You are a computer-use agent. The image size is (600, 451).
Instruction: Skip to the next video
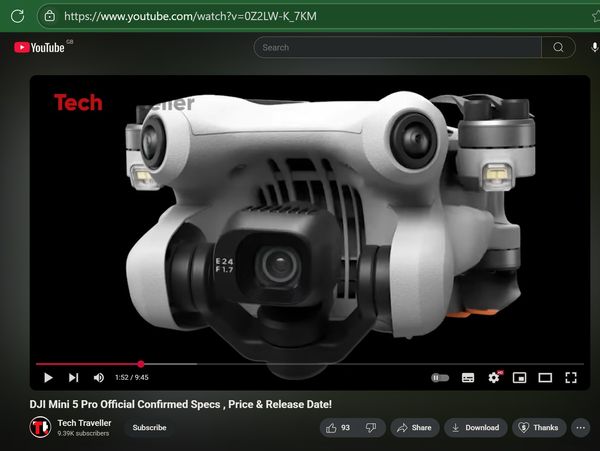73,378
